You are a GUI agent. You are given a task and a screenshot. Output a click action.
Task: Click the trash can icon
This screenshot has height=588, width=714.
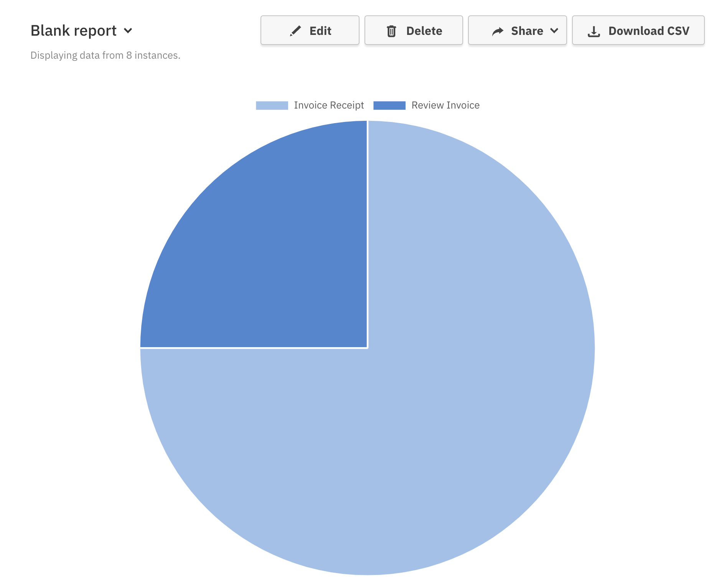[391, 31]
